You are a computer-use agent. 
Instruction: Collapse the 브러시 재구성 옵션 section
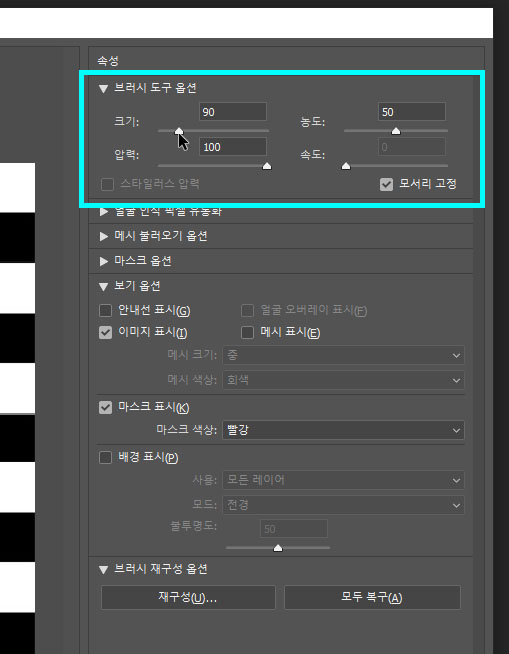coord(103,569)
